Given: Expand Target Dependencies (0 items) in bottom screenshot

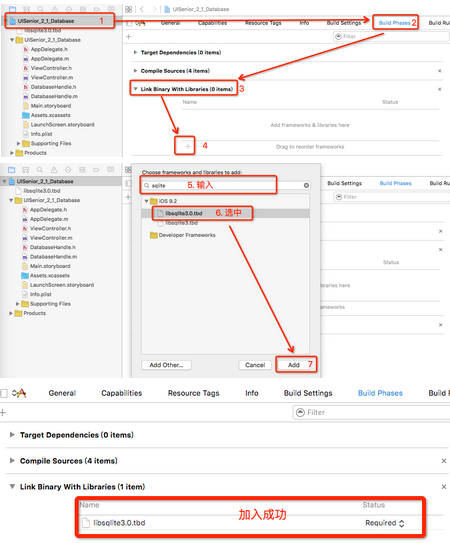Looking at the screenshot, I should click(12, 435).
